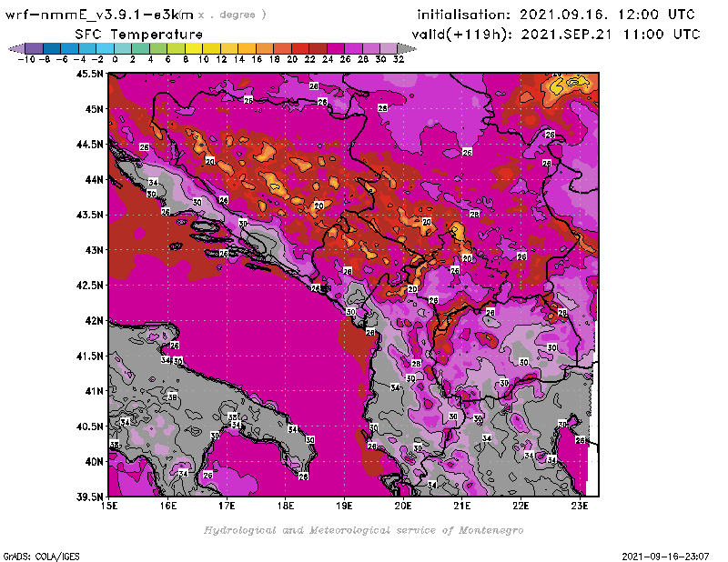Click the legend value label '0'
Screen dimensions: 728x562
[x=115, y=59]
